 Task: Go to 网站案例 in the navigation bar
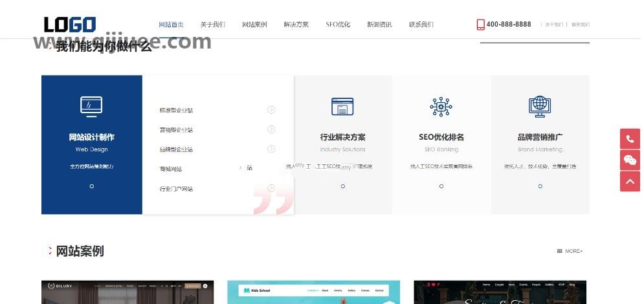pos(254,25)
